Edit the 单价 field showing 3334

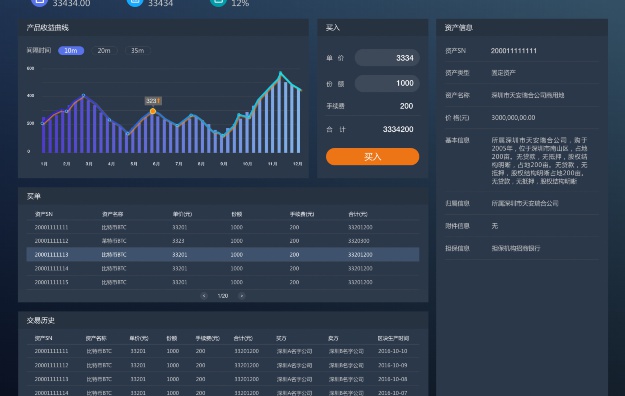(387, 58)
